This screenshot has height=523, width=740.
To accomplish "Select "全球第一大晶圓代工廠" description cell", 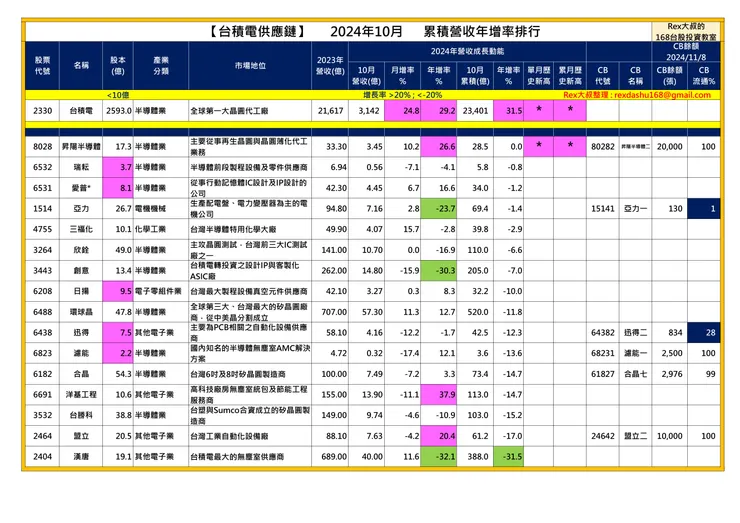I will click(250, 111).
